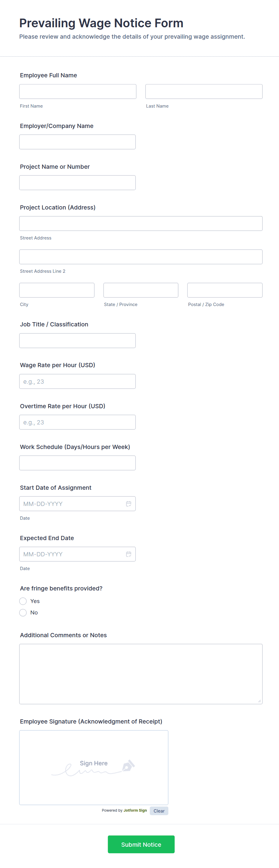The image size is (279, 868).
Task: Click the Street Address field
Action: point(141,223)
